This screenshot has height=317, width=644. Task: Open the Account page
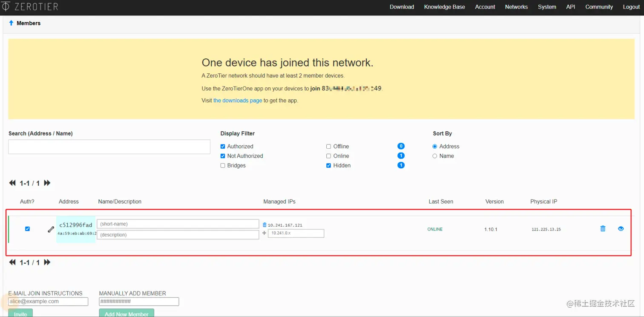[485, 7]
